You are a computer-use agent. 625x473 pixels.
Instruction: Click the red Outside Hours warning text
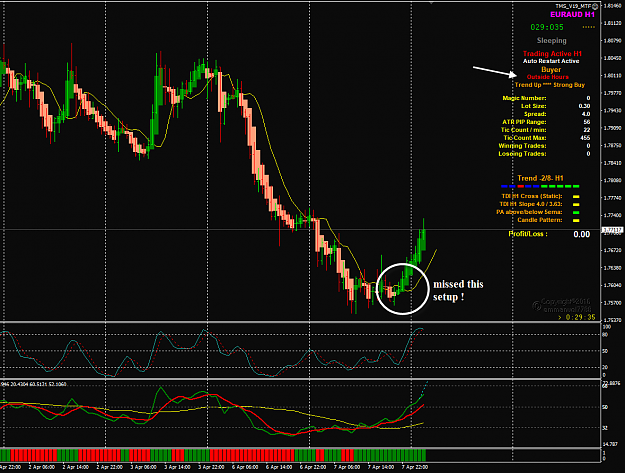click(x=548, y=77)
